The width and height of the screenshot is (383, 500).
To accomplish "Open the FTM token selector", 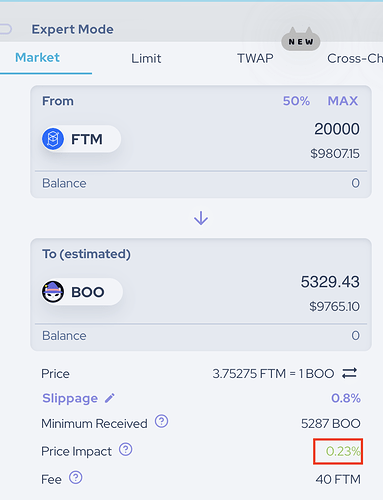I will pyautogui.click(x=81, y=139).
